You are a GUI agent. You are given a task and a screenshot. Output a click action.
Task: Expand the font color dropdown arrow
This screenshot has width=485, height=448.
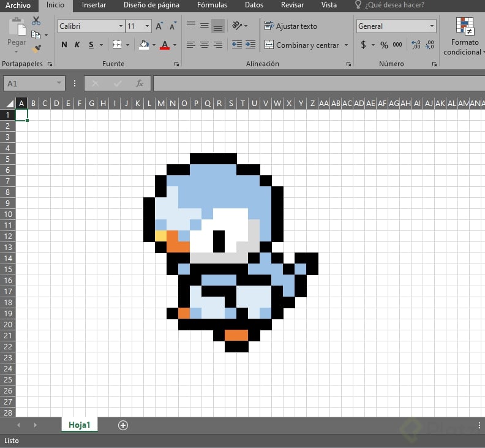tap(175, 45)
